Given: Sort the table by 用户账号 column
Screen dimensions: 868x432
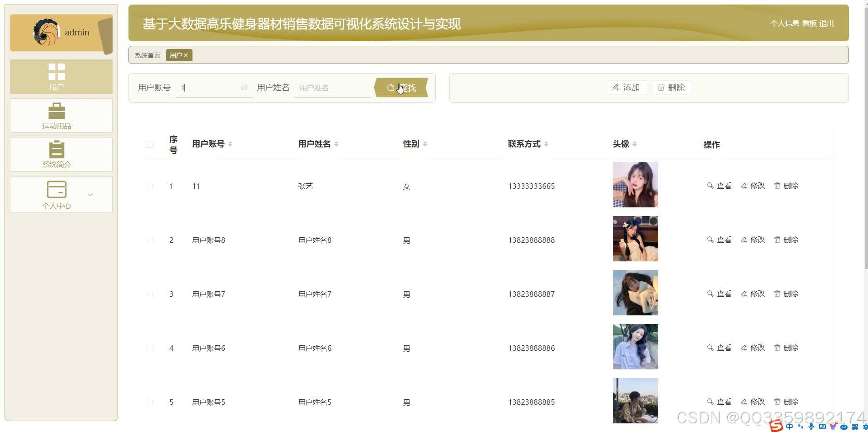Looking at the screenshot, I should [231, 144].
